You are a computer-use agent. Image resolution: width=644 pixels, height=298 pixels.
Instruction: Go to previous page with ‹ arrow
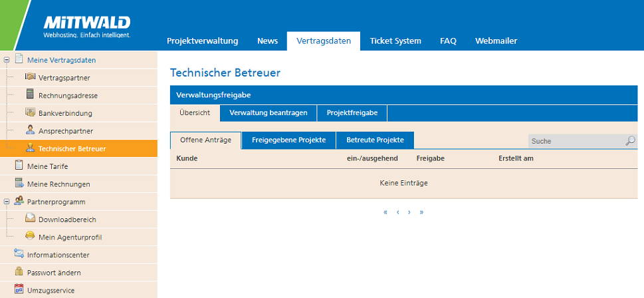pyautogui.click(x=398, y=212)
